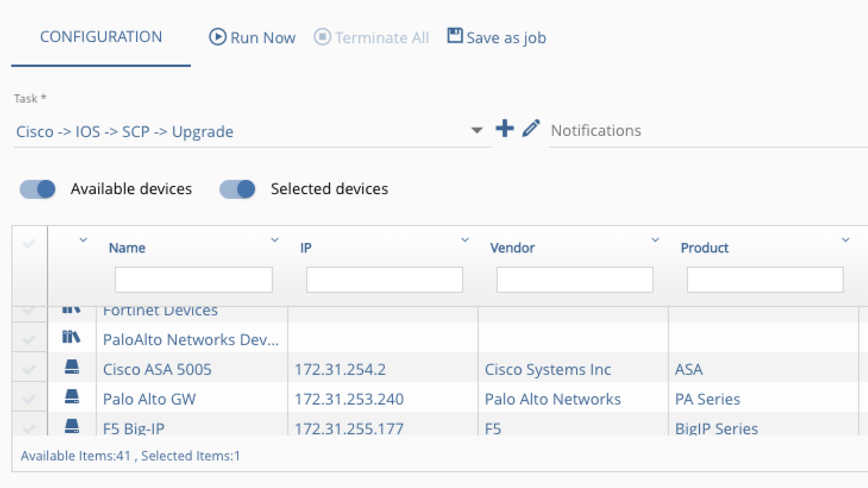Click the Run Now play icon
The width and height of the screenshot is (868, 488).
[217, 37]
